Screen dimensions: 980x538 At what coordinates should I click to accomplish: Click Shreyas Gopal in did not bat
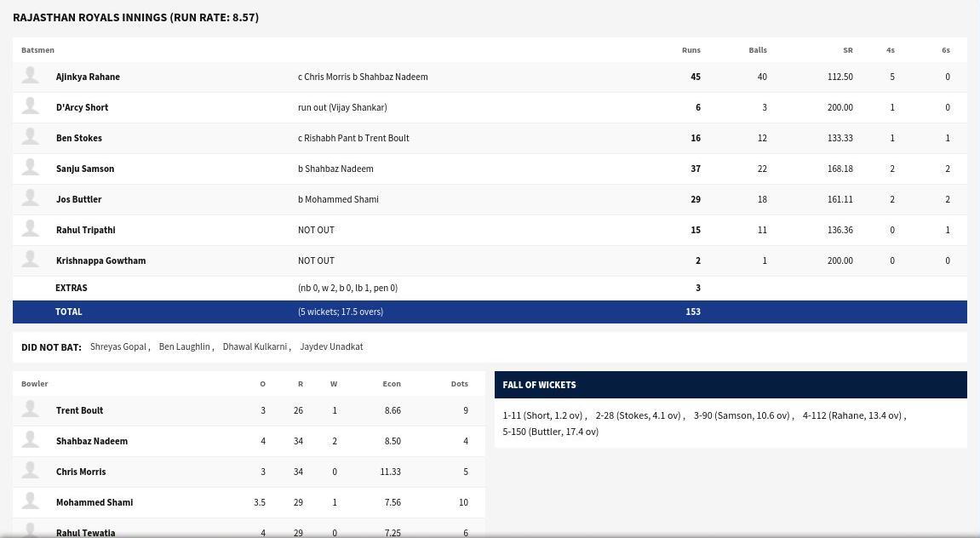click(118, 346)
